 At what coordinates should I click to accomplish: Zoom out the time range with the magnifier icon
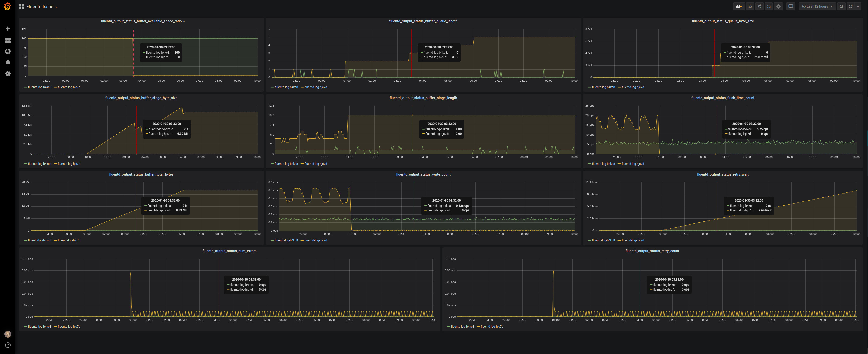coord(841,6)
